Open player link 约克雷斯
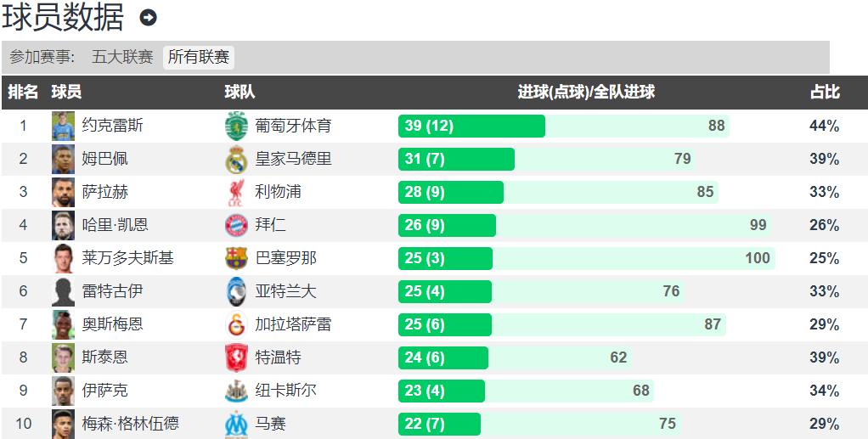The image size is (868, 439). [112, 126]
